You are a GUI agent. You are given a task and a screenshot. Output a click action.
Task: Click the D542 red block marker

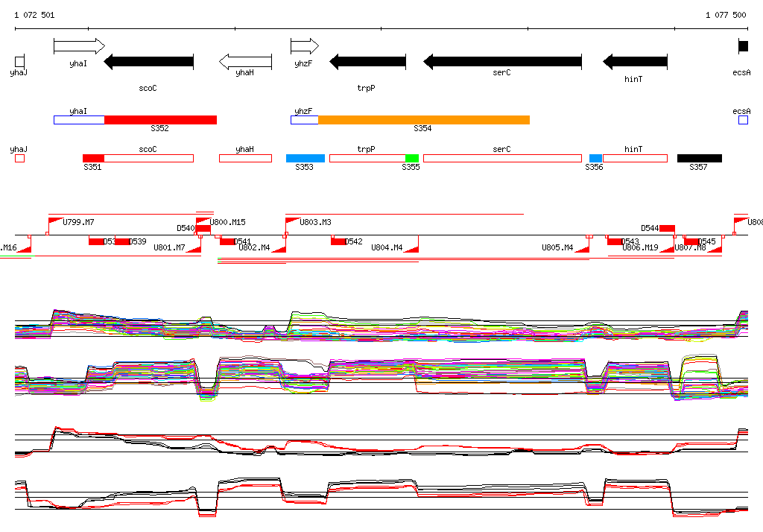click(x=339, y=241)
